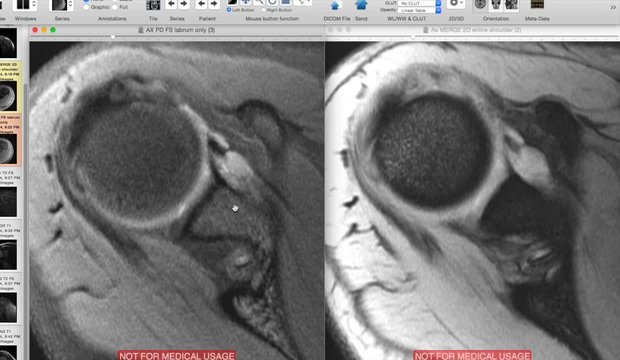This screenshot has width=620, height=360.
Task: Go to next series arrow
Action: [184, 4]
